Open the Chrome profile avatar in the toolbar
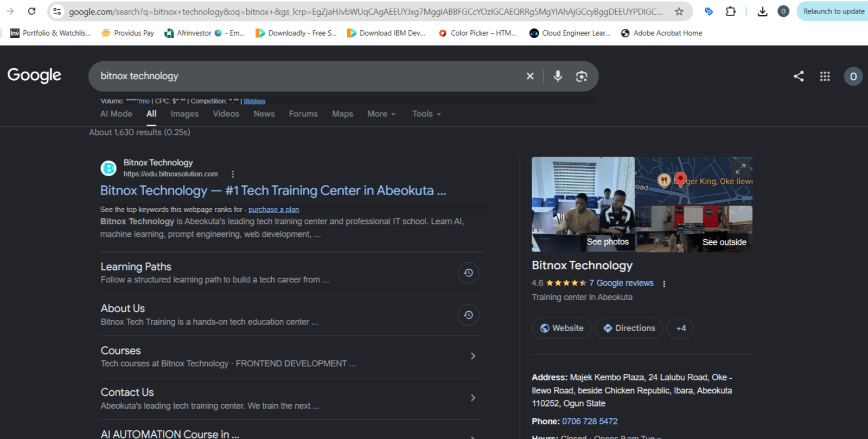This screenshot has width=868, height=439. (x=783, y=11)
